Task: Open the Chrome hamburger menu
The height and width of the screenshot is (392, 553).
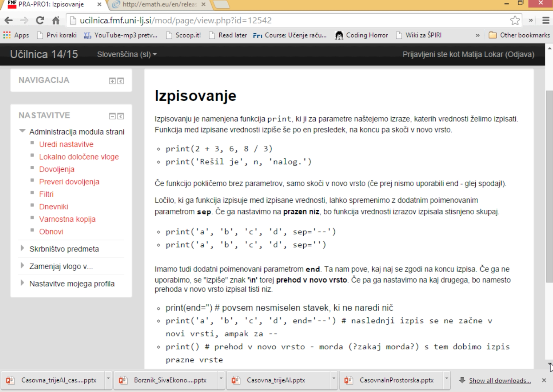Action: 546,20
